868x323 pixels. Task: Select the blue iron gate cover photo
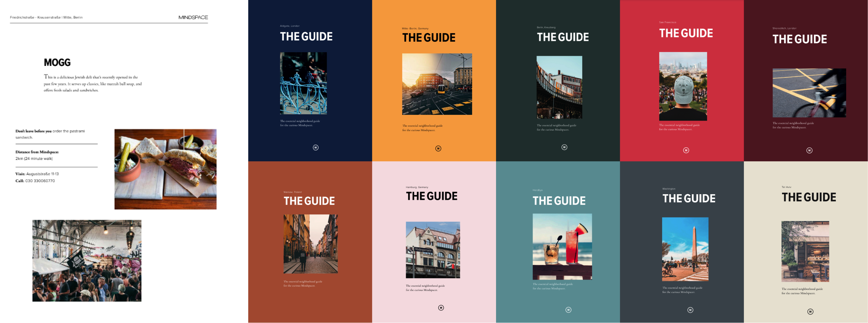[x=303, y=83]
